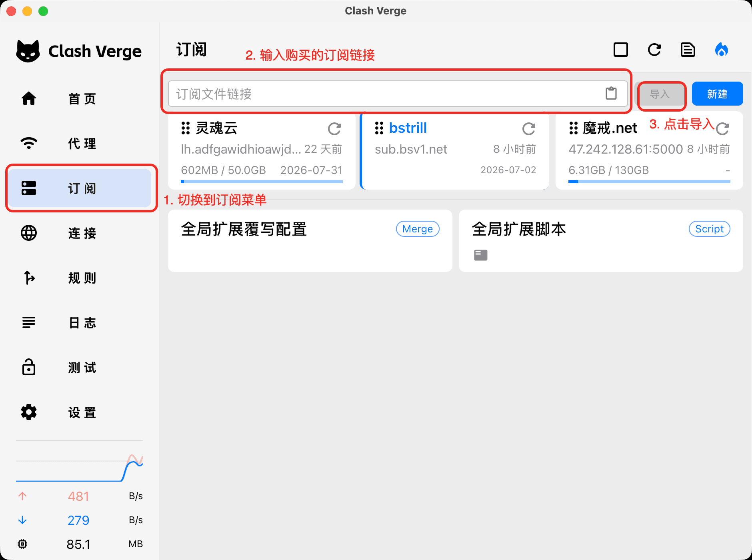
Task: Click the 2026-07-02 expiry date
Action: click(x=508, y=170)
